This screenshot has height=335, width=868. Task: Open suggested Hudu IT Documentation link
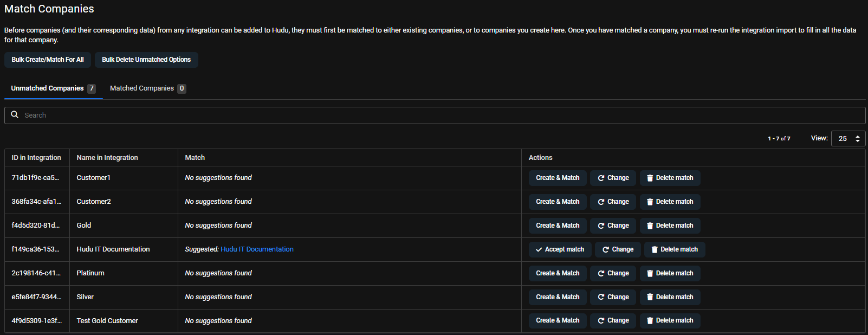click(x=257, y=249)
